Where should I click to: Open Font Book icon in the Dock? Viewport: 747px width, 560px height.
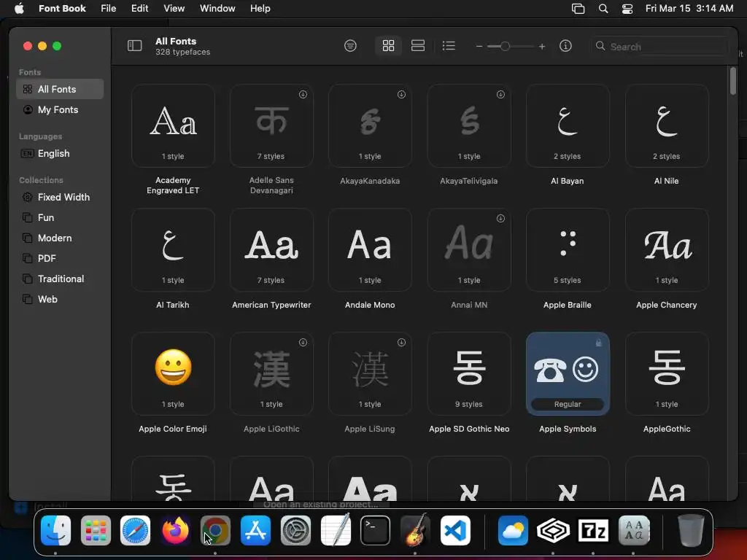click(x=634, y=530)
